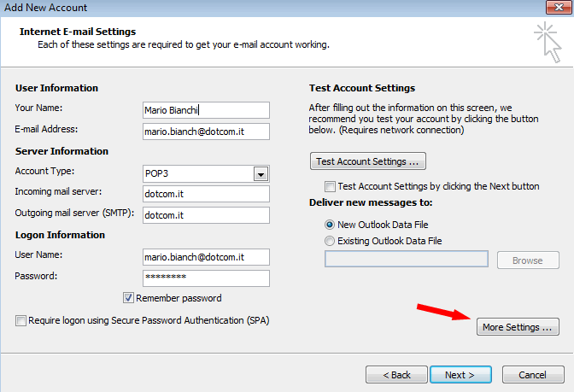Go back to the previous wizard page
Screen dimensions: 574x392
coord(396,375)
